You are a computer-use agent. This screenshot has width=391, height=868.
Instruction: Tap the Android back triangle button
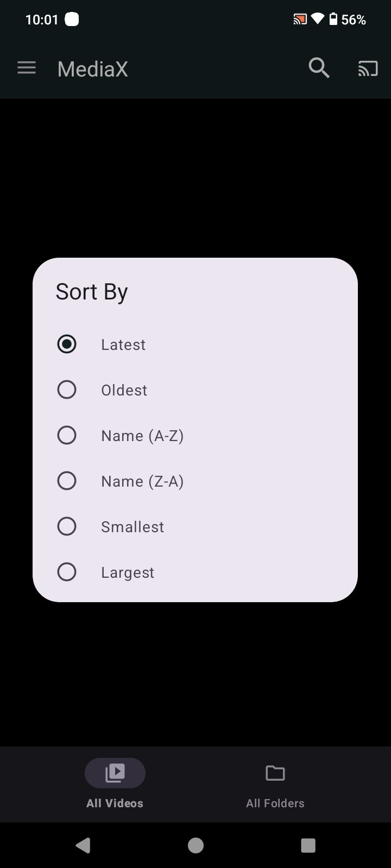[x=83, y=845]
